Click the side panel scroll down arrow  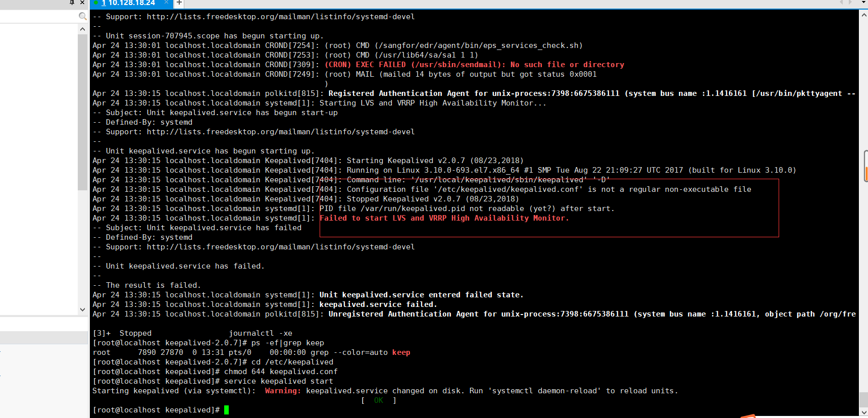tap(83, 309)
